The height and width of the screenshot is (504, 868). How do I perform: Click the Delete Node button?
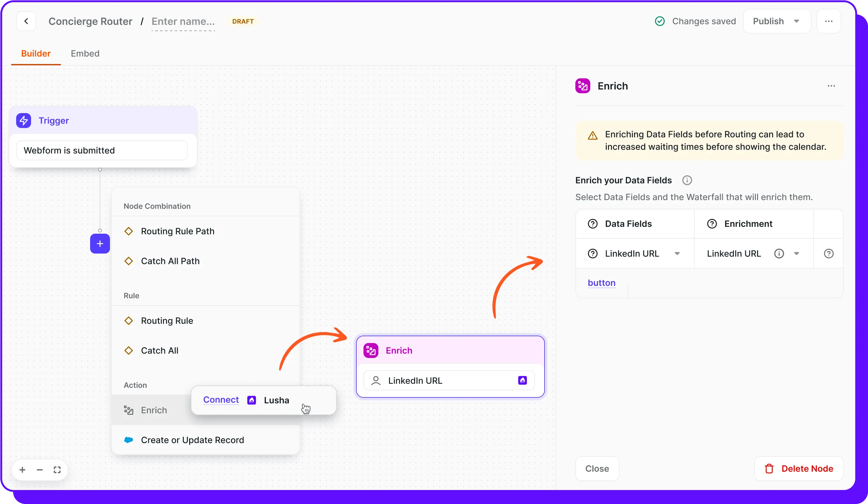pyautogui.click(x=799, y=469)
